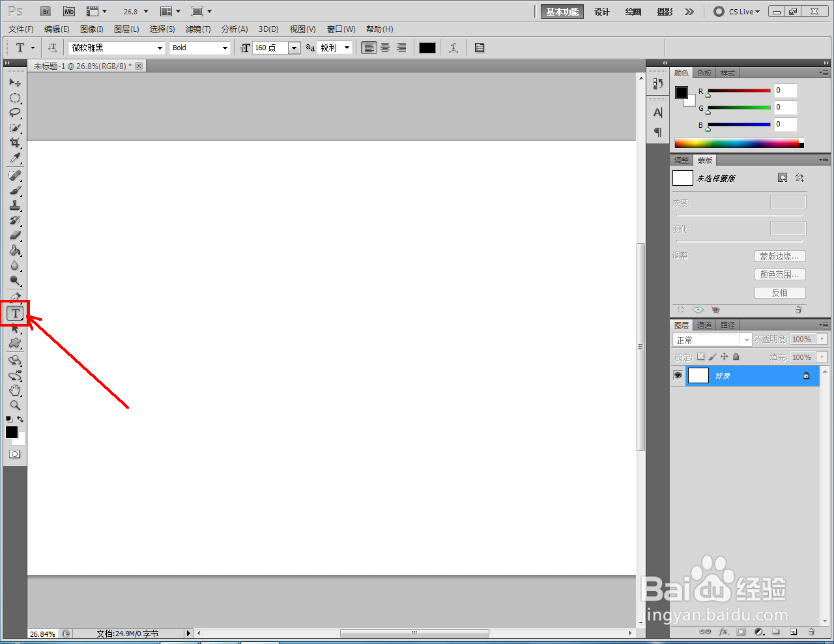The image size is (834, 644).
Task: Select the Zoom tool
Action: pos(15,405)
